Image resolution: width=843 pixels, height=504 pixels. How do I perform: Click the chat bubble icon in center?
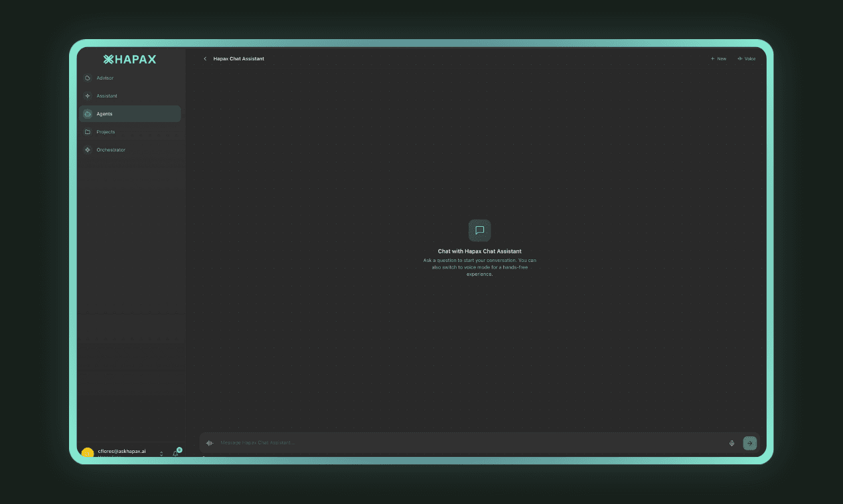click(479, 230)
